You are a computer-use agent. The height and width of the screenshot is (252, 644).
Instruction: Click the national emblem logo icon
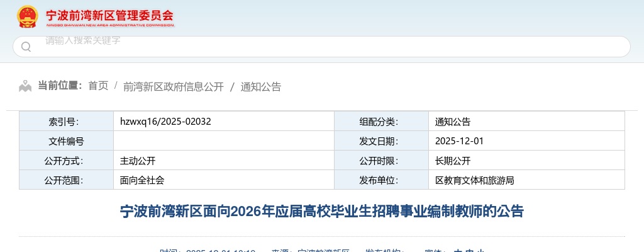point(28,16)
